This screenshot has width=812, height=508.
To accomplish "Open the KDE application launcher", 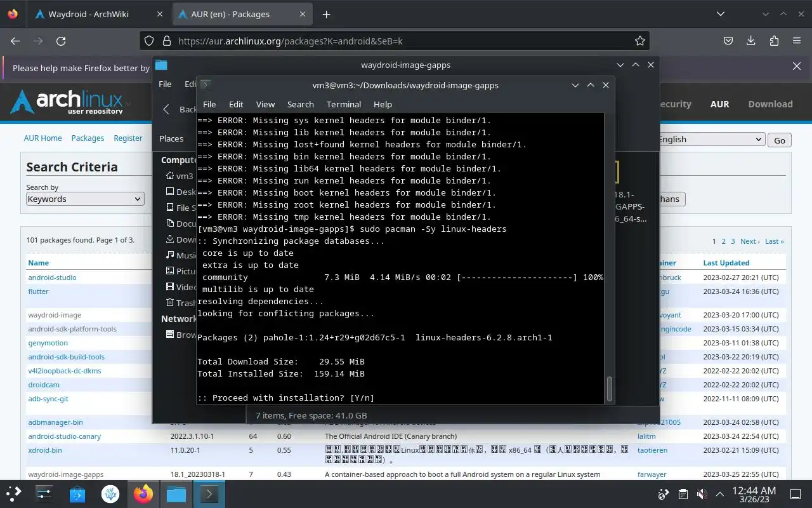I will pos(14,493).
